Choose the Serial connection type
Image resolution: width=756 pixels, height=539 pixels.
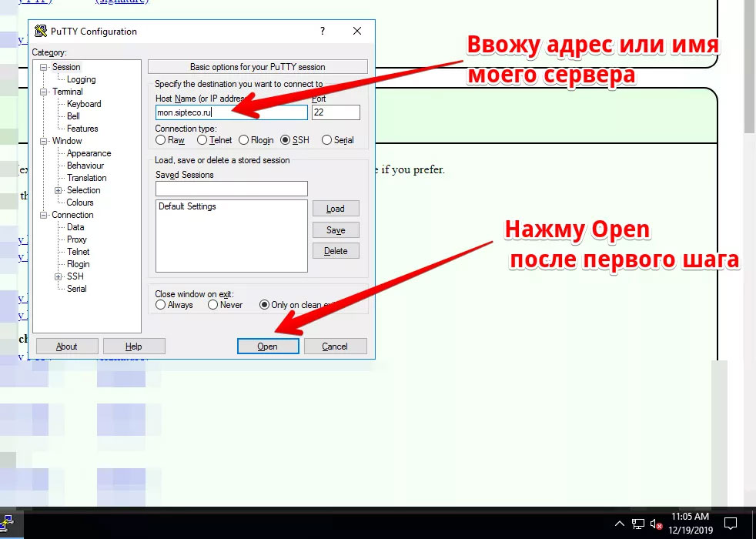327,140
